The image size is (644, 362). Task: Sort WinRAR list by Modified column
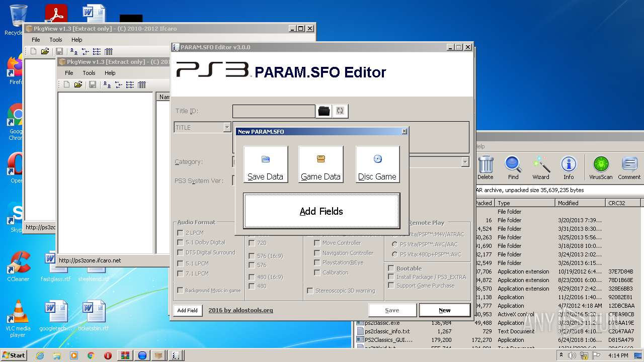point(581,203)
